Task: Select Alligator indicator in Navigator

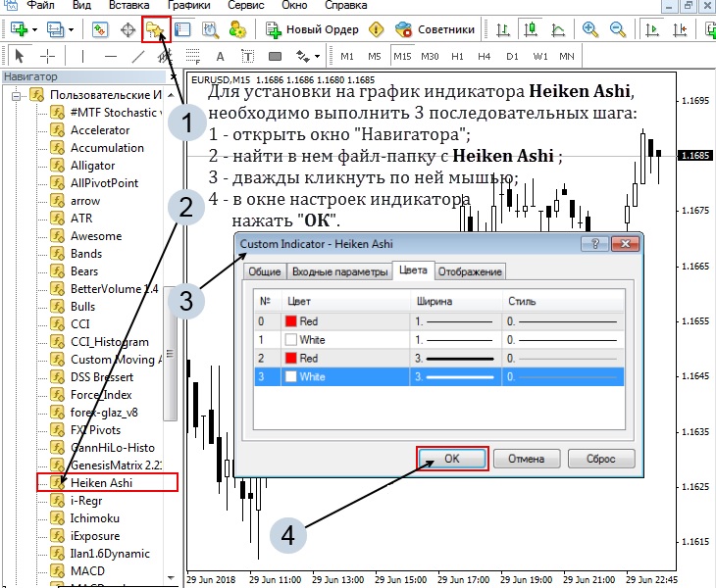Action: pos(93,166)
